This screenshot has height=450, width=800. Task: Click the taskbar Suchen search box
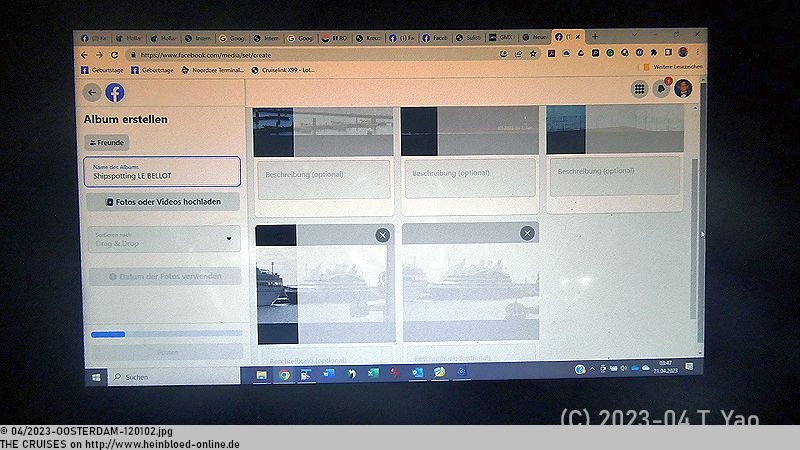click(x=174, y=377)
